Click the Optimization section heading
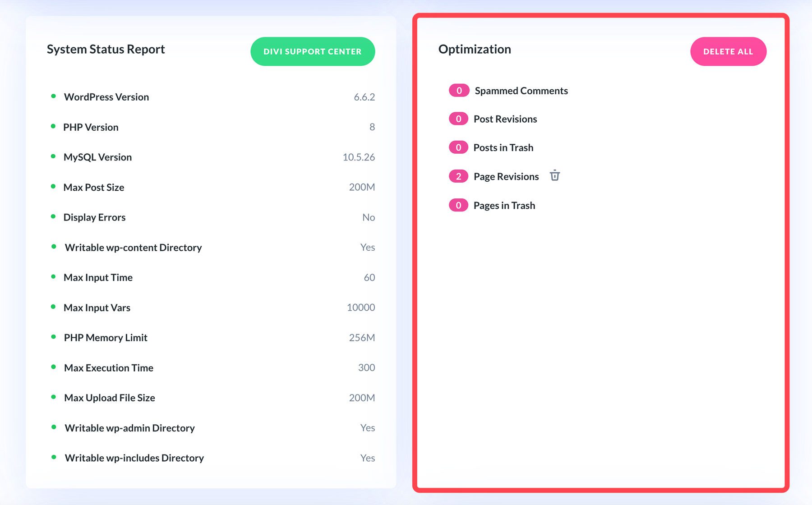Viewport: 812px width, 505px height. click(474, 50)
